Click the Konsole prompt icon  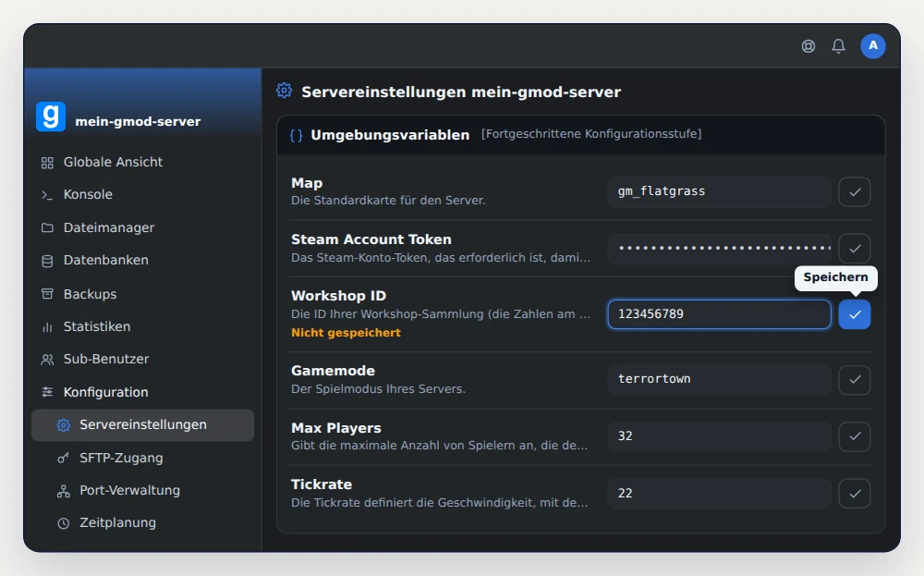coord(47,195)
